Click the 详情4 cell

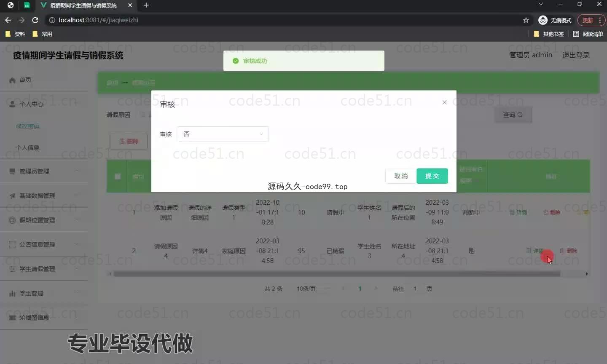pyautogui.click(x=200, y=251)
